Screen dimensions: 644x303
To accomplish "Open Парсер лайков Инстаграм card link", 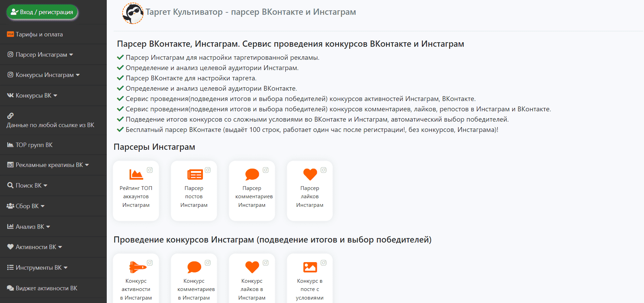I will click(310, 197).
